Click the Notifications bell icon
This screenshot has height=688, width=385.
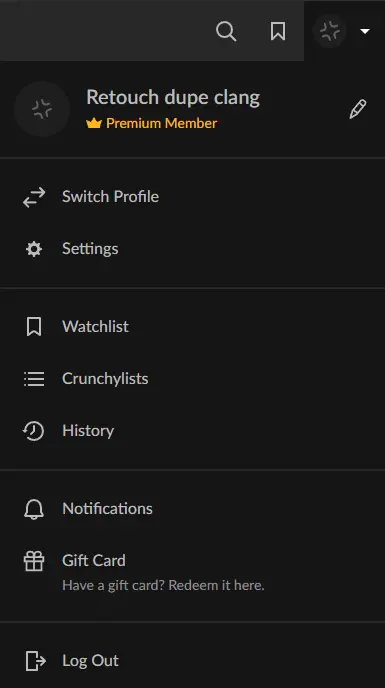pyautogui.click(x=34, y=509)
